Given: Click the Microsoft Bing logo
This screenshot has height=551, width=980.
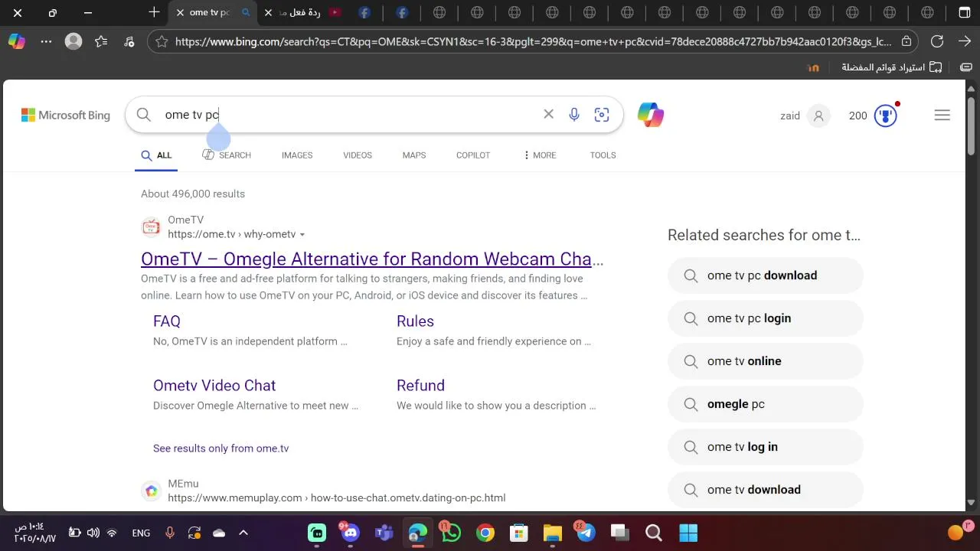Looking at the screenshot, I should (x=66, y=115).
